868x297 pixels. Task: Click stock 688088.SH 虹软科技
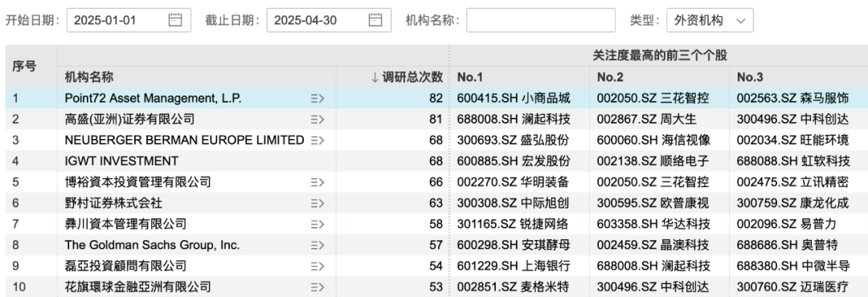pyautogui.click(x=793, y=161)
